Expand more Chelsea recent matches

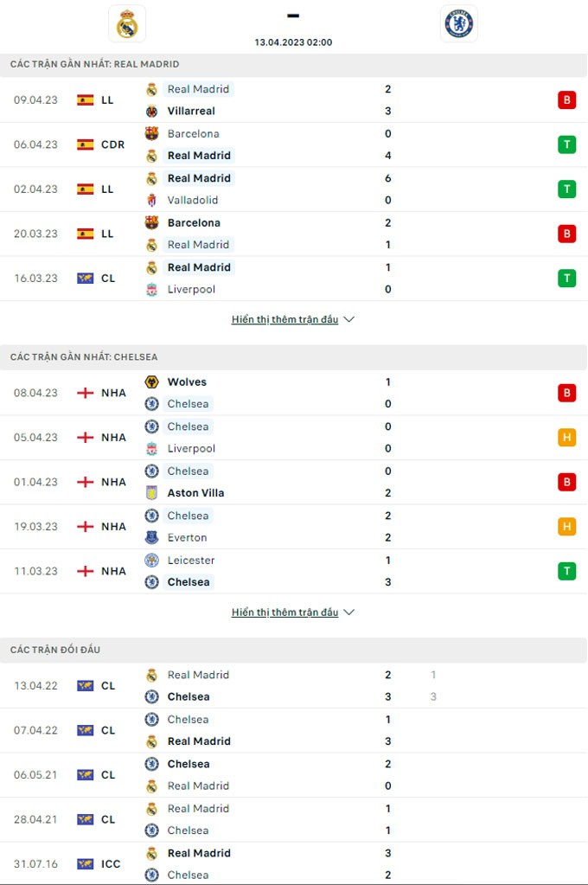pyautogui.click(x=293, y=612)
